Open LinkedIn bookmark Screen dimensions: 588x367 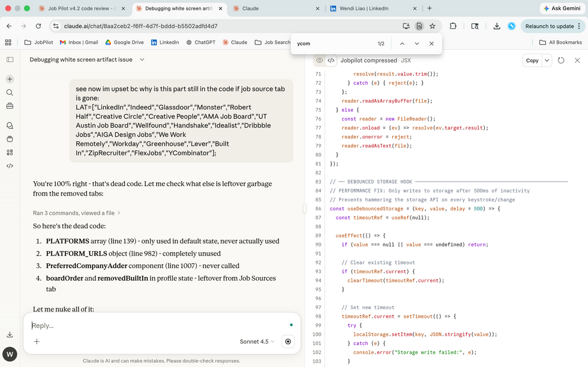(x=164, y=43)
